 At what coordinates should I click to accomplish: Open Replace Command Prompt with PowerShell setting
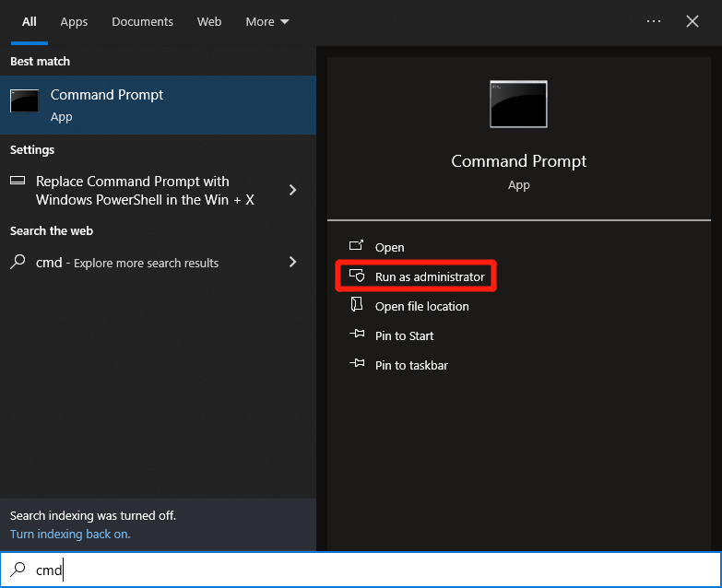(158, 191)
